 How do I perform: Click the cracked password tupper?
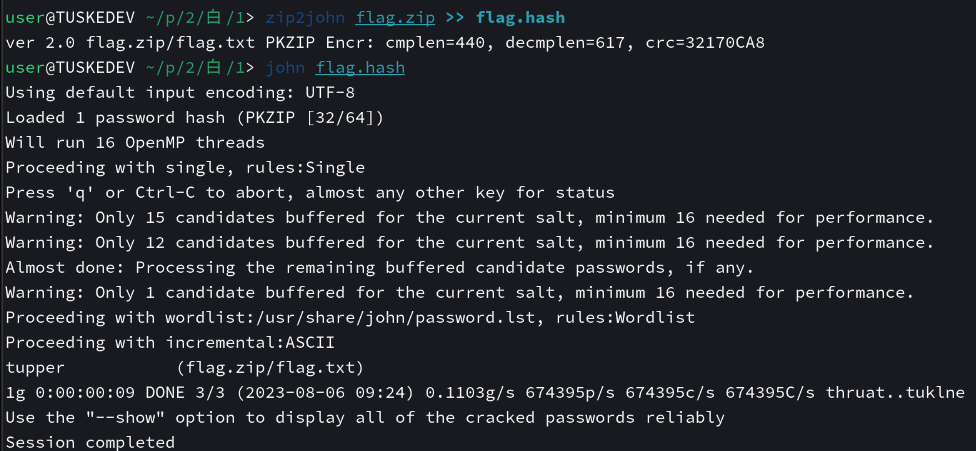click(x=35, y=368)
